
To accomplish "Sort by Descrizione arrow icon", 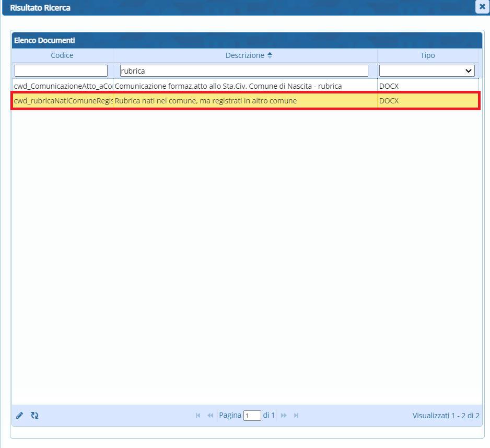I will [x=270, y=55].
